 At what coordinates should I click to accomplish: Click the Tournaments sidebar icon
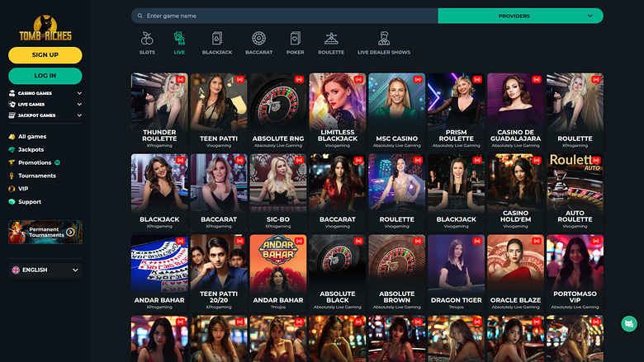(12, 176)
